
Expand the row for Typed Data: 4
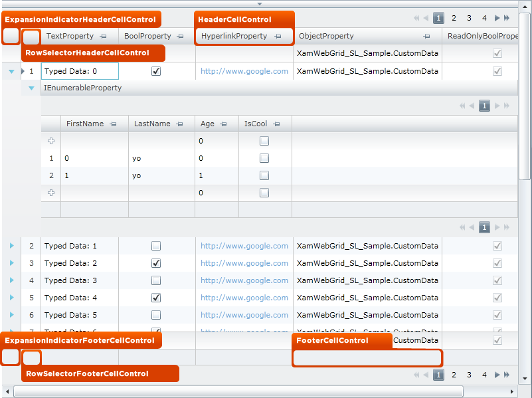coord(11,298)
